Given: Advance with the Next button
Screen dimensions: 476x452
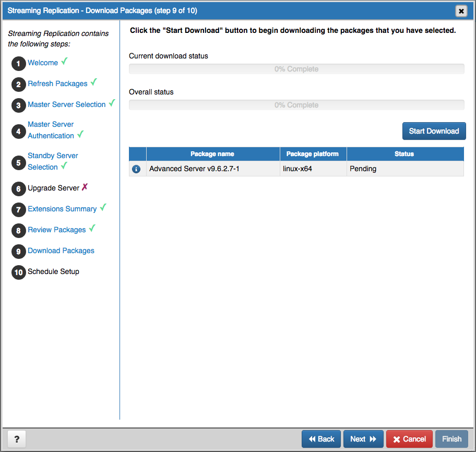Looking at the screenshot, I should tap(363, 439).
